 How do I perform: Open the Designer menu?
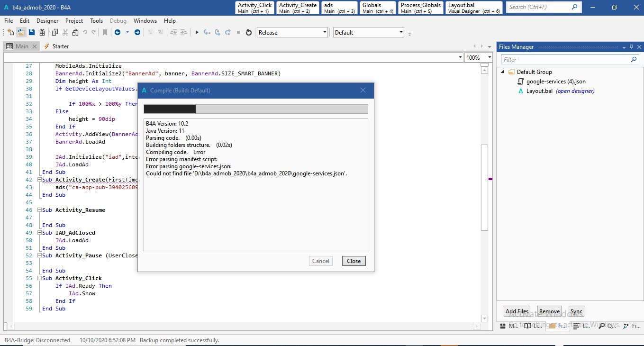coord(47,21)
